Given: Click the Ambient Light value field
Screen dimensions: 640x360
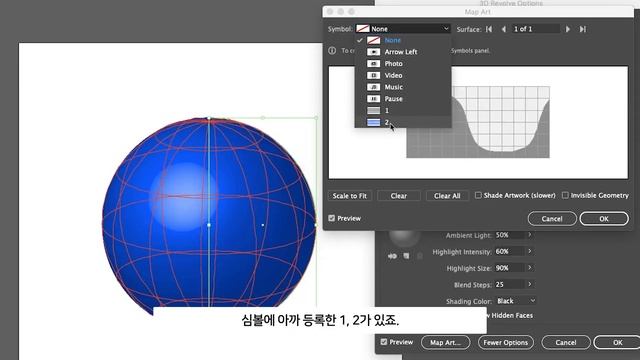Looking at the screenshot, I should coord(509,235).
